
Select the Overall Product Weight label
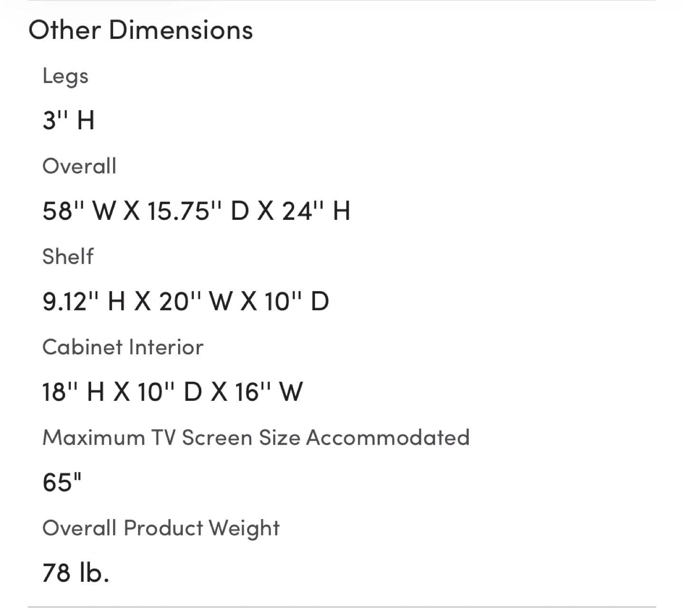click(161, 528)
